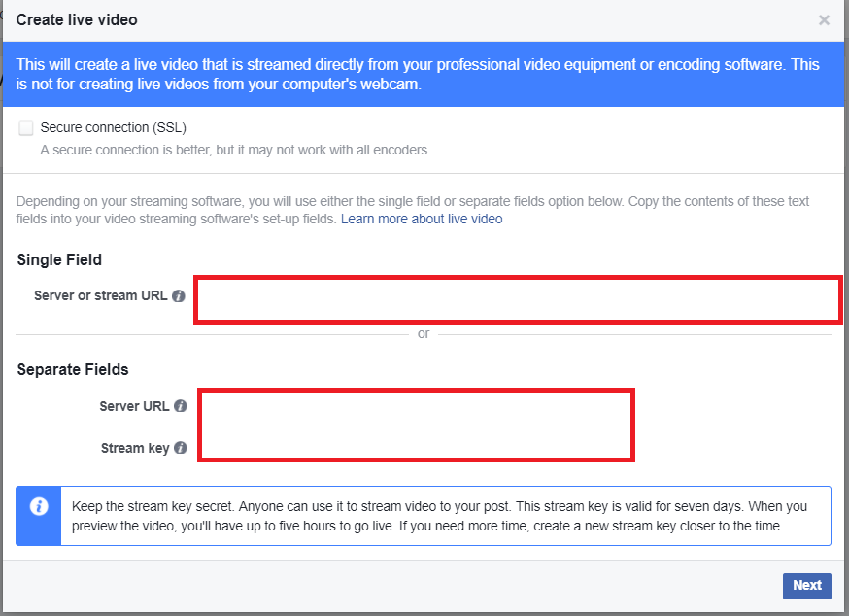Screen dimensions: 849x616
Task: Click the Create live video title
Action: pos(77,20)
